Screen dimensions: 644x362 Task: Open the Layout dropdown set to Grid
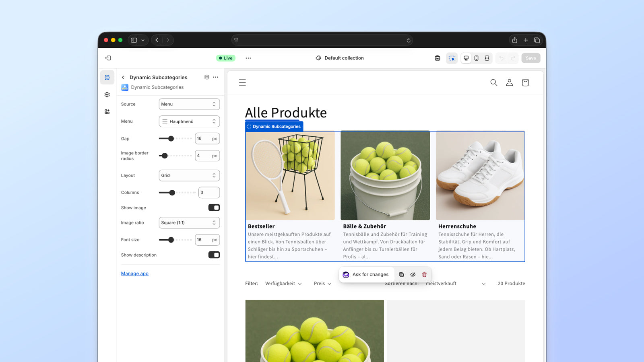point(189,175)
